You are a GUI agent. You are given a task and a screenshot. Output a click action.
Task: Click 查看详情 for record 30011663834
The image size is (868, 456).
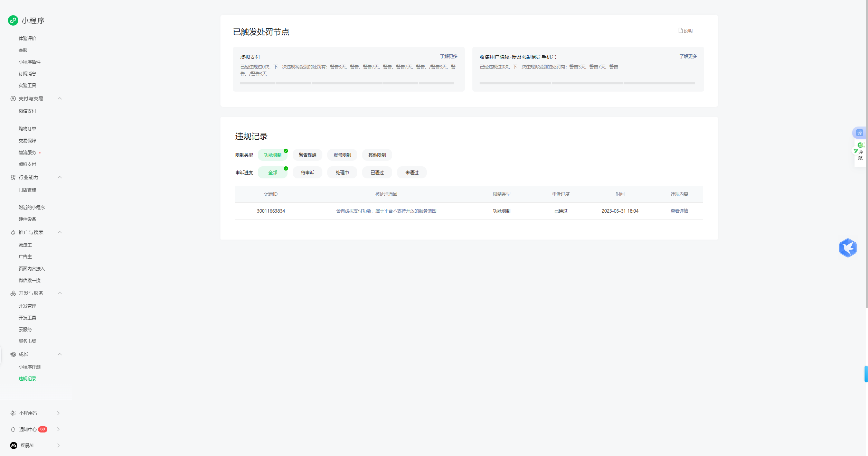point(679,211)
